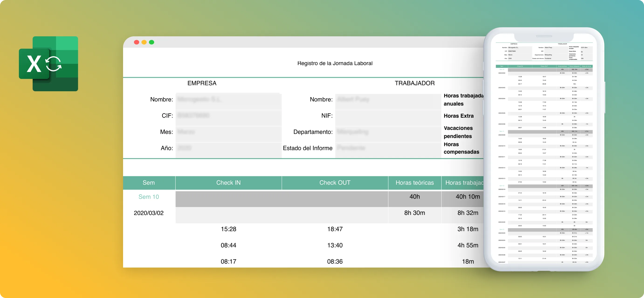
Task: Click the Check IN column header
Action: tap(228, 183)
